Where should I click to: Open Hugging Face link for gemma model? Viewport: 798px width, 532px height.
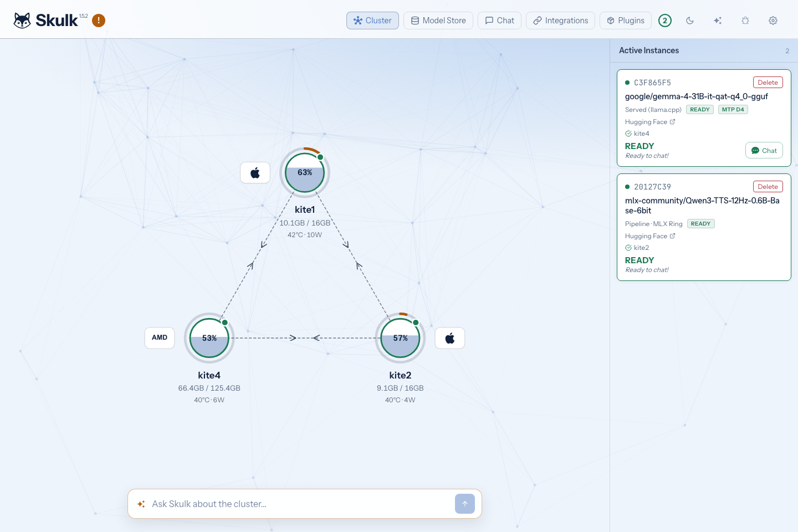[650, 122]
